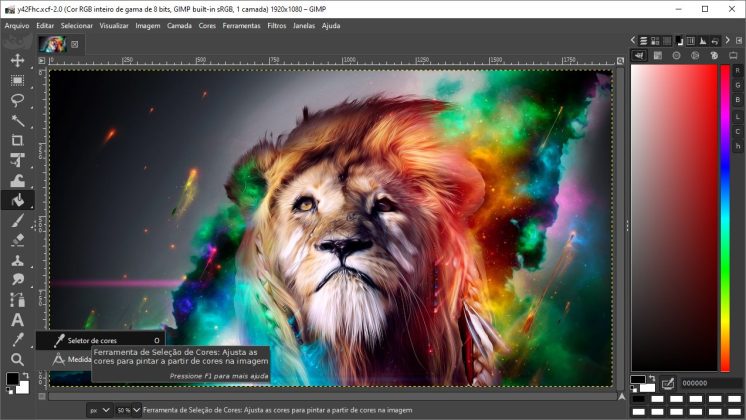Viewport: 746px width, 420px height.
Task: Open the Camada menu
Action: [x=179, y=26]
